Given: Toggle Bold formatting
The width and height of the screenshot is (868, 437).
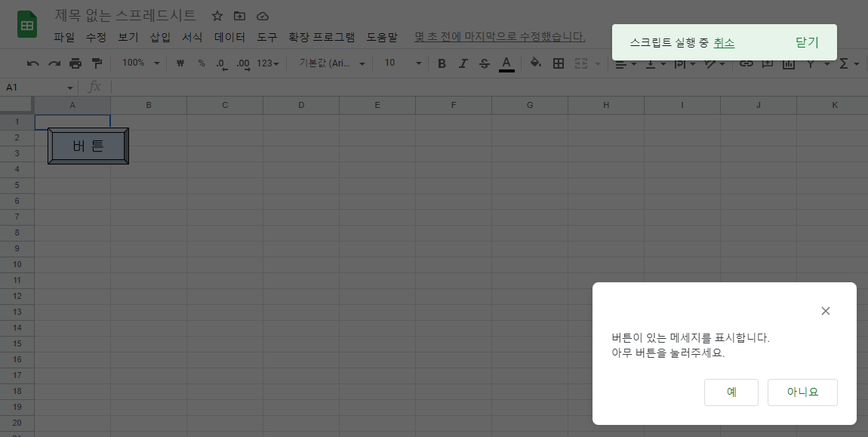Looking at the screenshot, I should [442, 63].
